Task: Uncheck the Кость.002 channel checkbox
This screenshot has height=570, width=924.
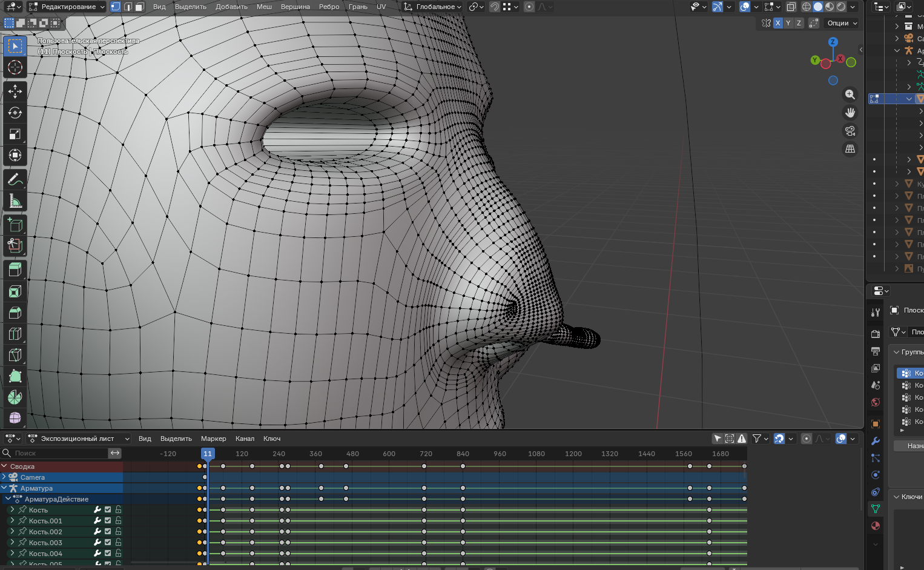Action: [x=108, y=531]
